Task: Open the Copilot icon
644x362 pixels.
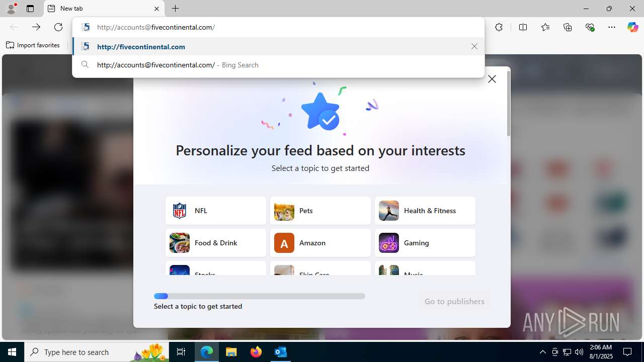Action: pyautogui.click(x=632, y=27)
